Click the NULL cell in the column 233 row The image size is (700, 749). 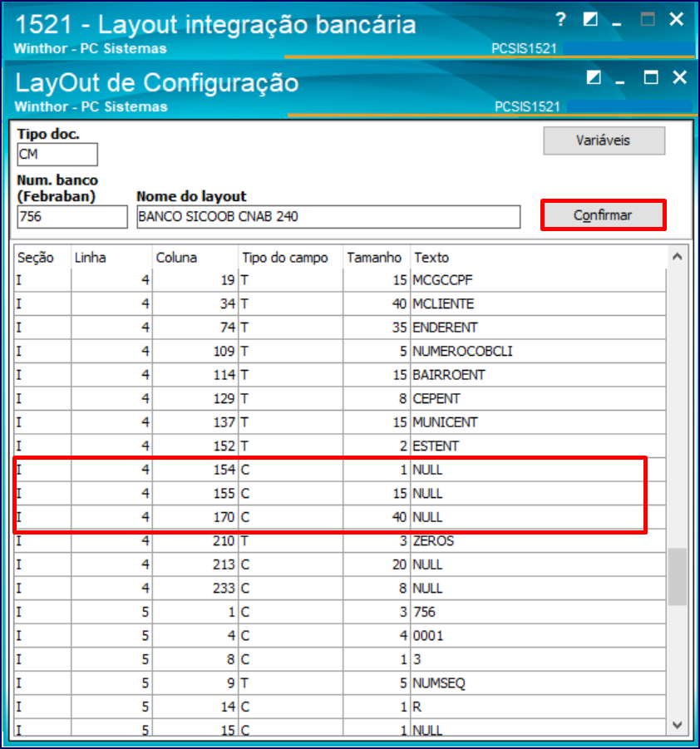[x=538, y=589]
